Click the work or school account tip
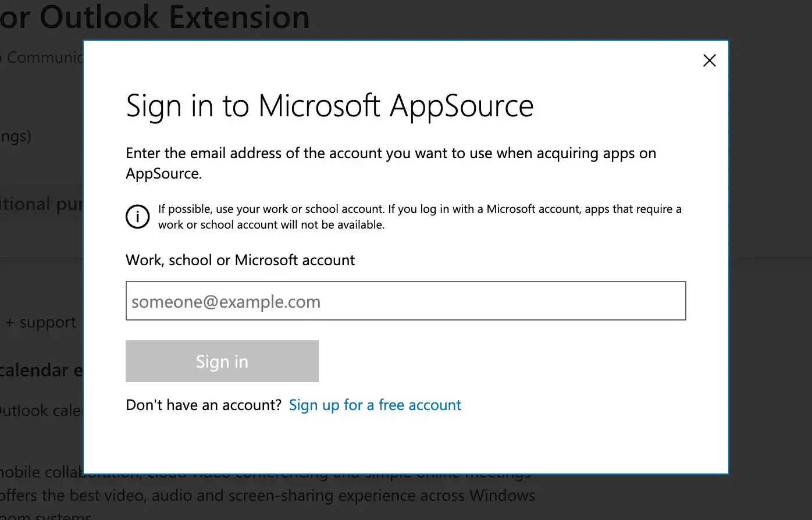812x520 pixels. [x=419, y=216]
